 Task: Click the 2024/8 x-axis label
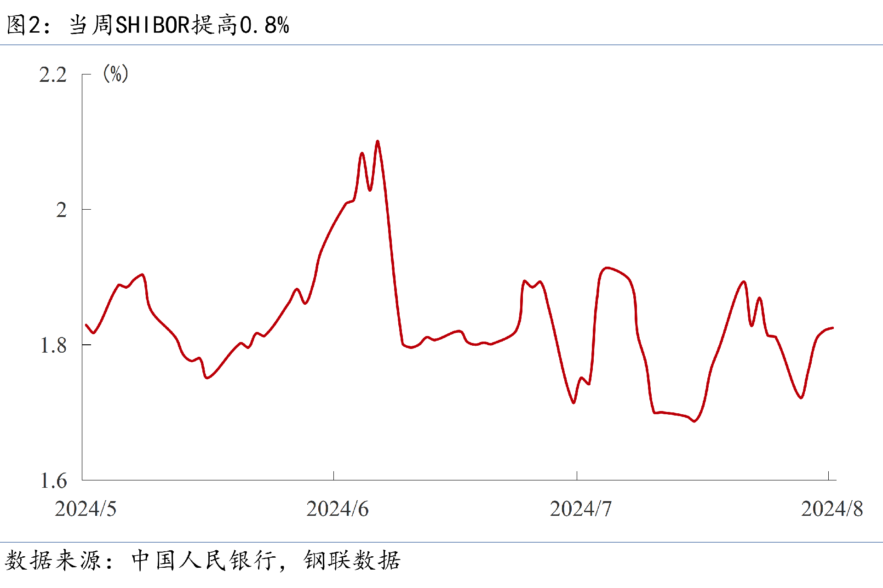[x=832, y=509]
